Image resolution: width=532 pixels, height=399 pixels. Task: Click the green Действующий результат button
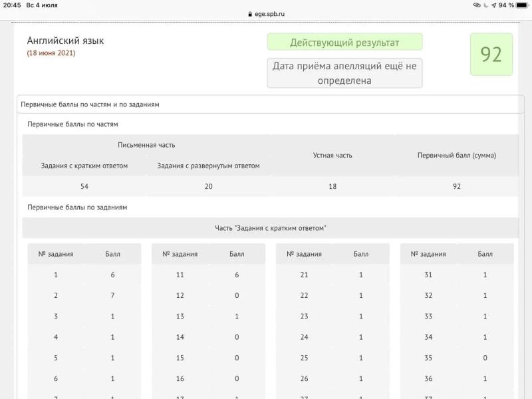[x=344, y=42]
